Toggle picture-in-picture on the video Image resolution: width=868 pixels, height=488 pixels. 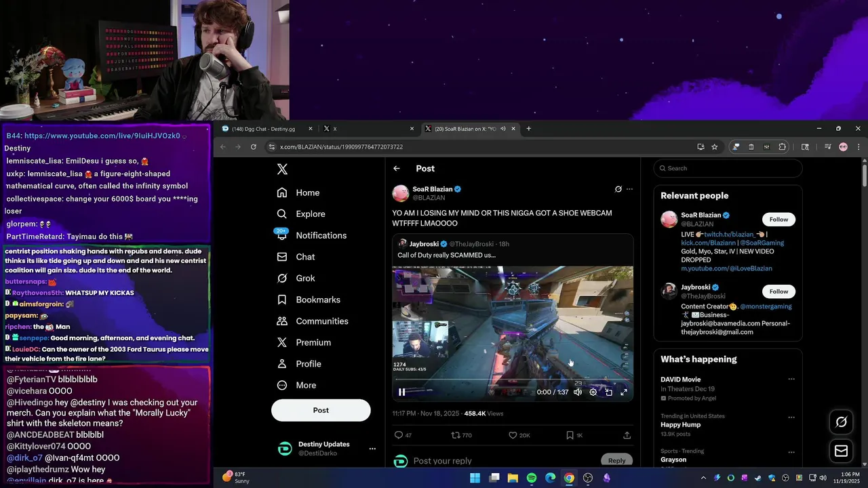click(609, 392)
